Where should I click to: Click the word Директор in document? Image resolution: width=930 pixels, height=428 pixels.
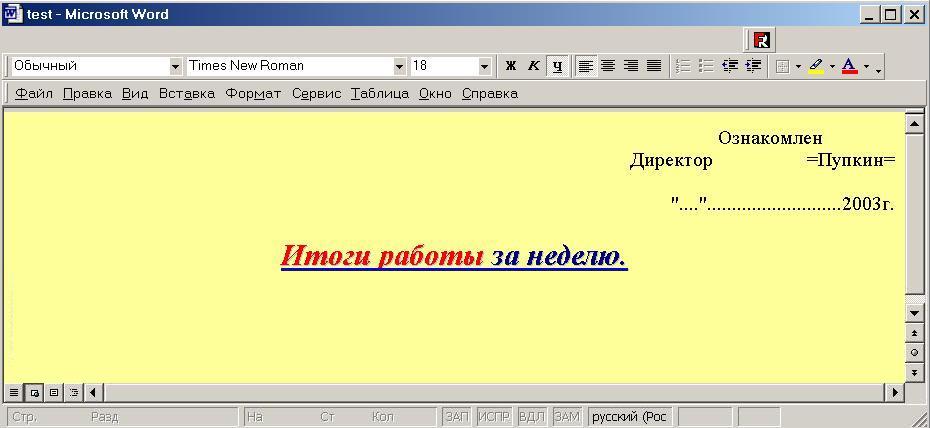671,161
